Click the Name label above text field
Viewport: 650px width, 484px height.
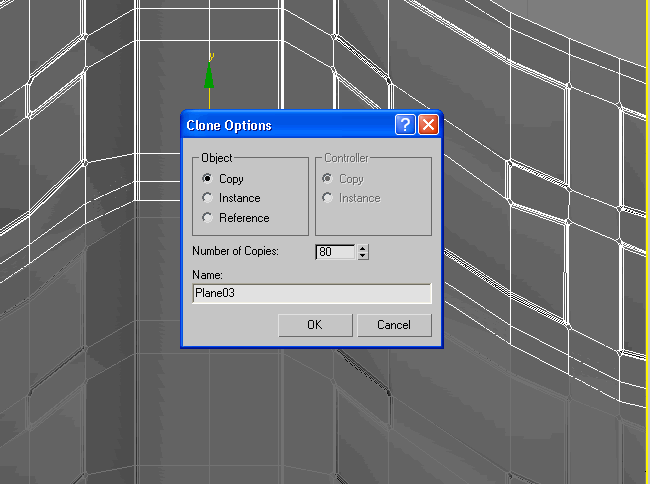coord(207,274)
